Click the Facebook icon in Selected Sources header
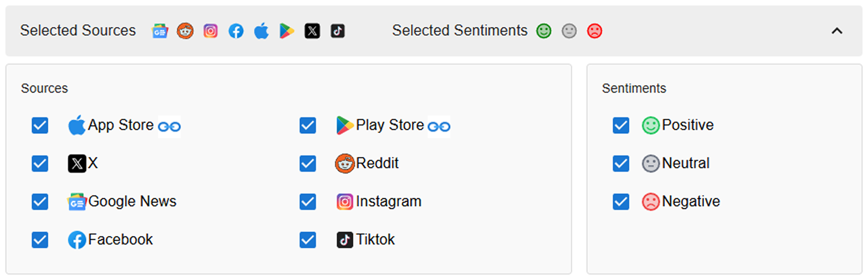 [x=236, y=31]
